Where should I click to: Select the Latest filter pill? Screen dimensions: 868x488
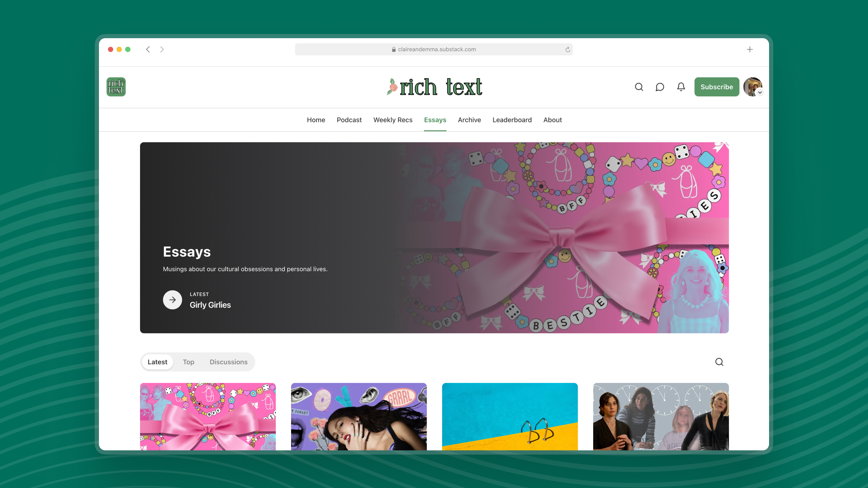(157, 362)
